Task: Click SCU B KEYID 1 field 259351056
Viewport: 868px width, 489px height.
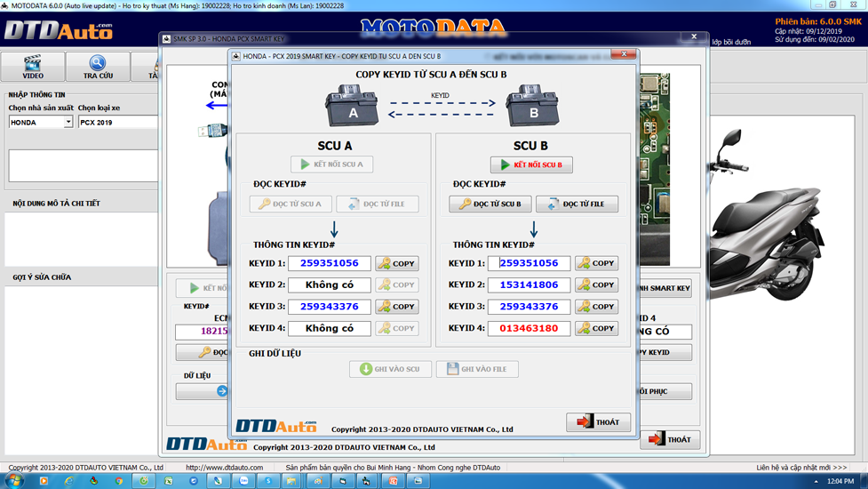Action: [529, 263]
